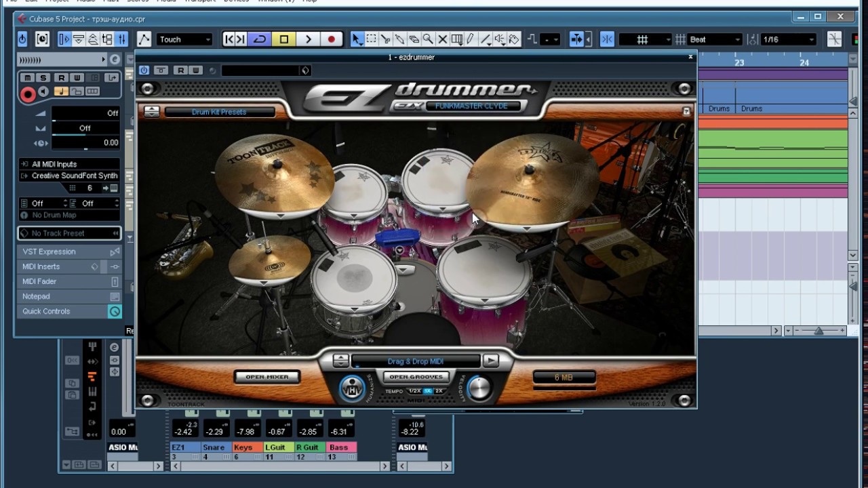
Task: Toggle plugin Read automation R button
Action: click(x=180, y=70)
